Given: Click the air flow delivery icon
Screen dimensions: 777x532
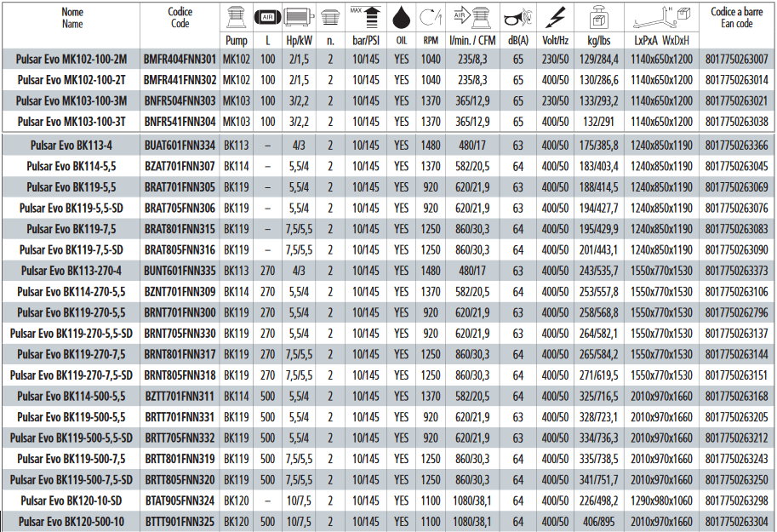Looking at the screenshot, I should [471, 18].
